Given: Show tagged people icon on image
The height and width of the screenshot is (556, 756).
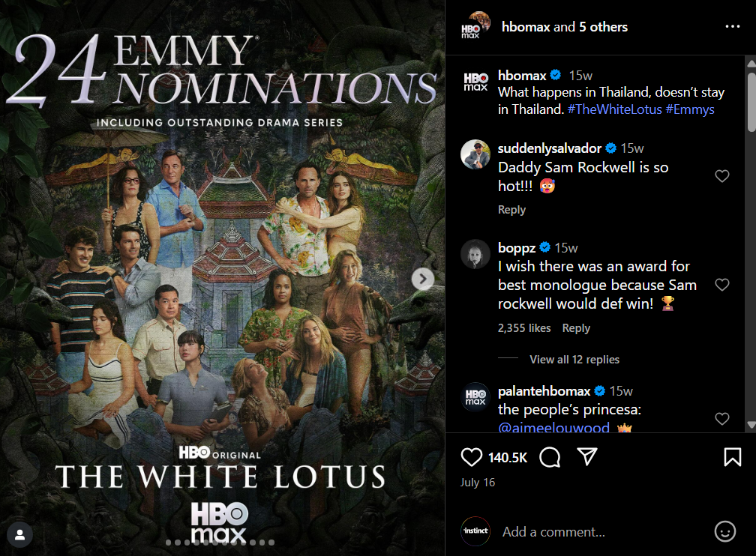Looking at the screenshot, I should pyautogui.click(x=19, y=534).
